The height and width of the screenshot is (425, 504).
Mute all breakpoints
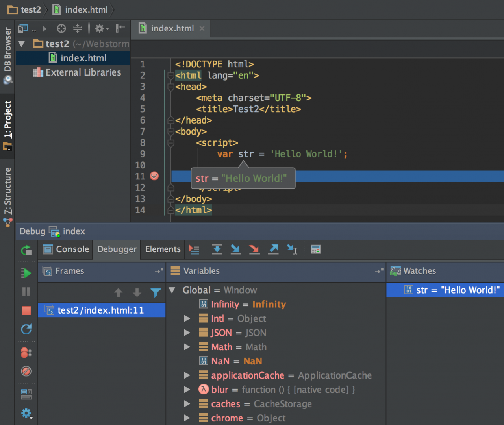tap(26, 371)
